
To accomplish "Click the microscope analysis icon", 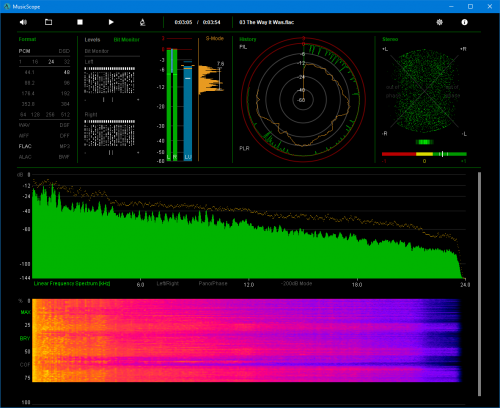I will tap(142, 22).
